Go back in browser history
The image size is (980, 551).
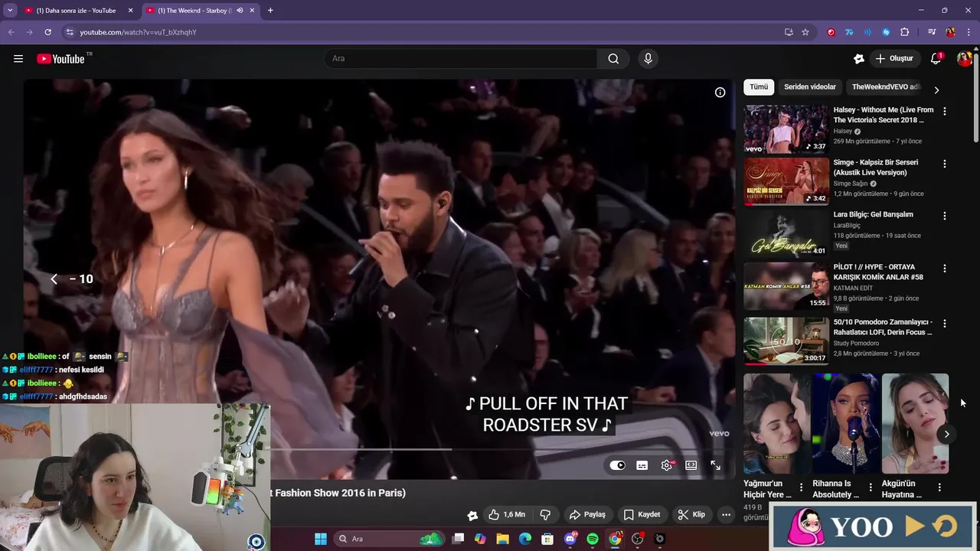click(11, 32)
